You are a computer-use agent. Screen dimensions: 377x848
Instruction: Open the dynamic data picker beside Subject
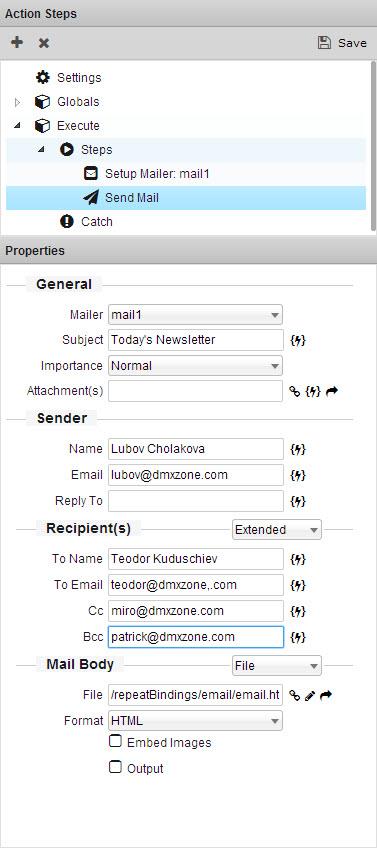point(298,340)
